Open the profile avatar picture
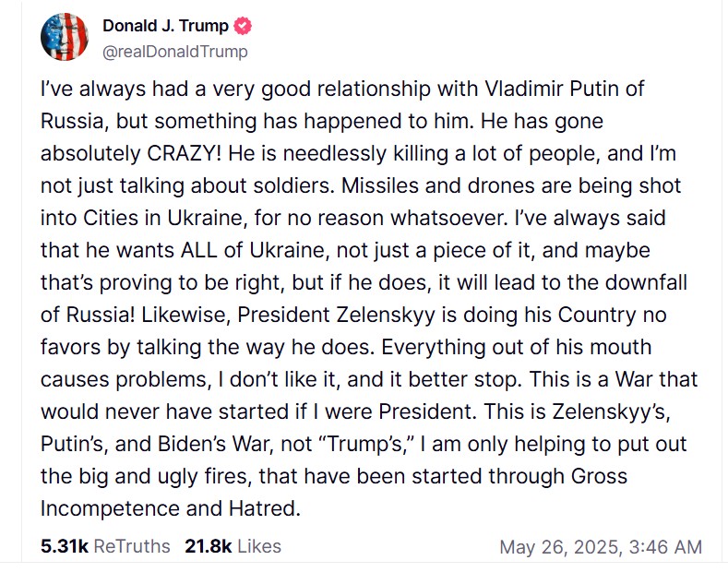Screen dimensions: 728x584 [x=63, y=37]
